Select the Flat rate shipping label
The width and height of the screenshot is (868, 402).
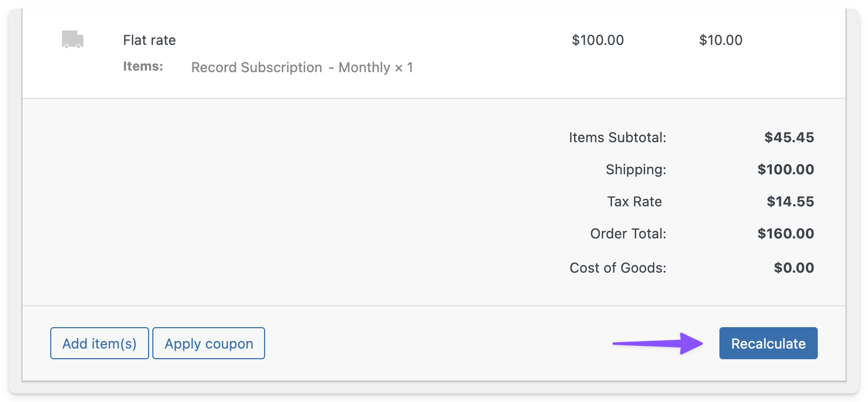point(149,40)
